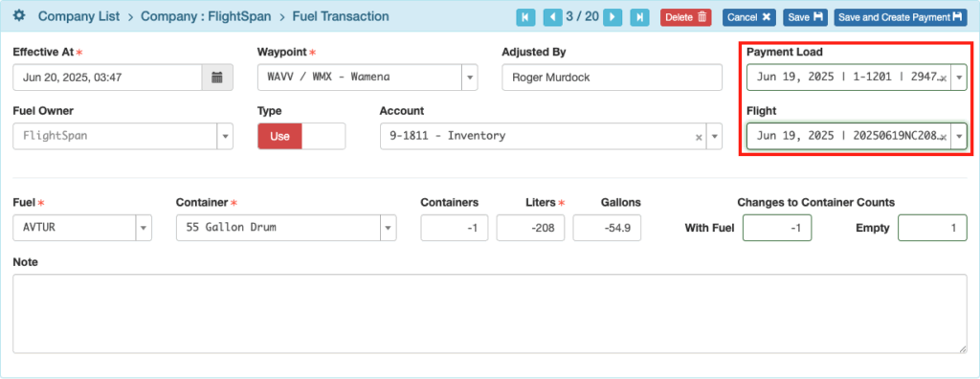
Task: Delete this fuel transaction
Action: tap(685, 17)
